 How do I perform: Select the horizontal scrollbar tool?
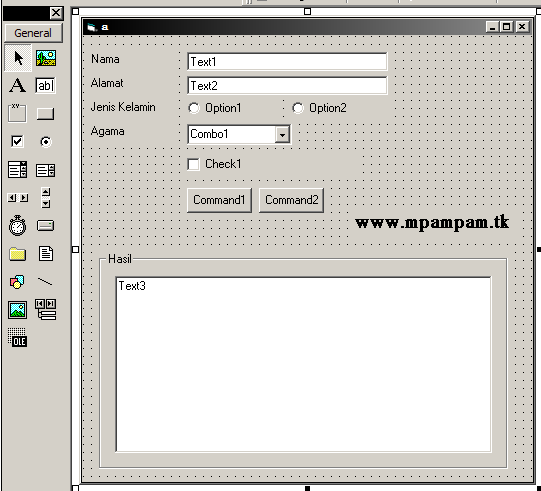[17, 198]
